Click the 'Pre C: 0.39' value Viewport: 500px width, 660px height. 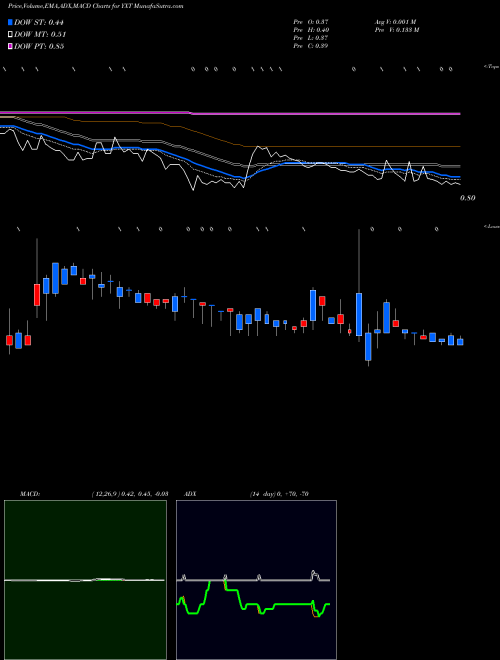[x=311, y=46]
